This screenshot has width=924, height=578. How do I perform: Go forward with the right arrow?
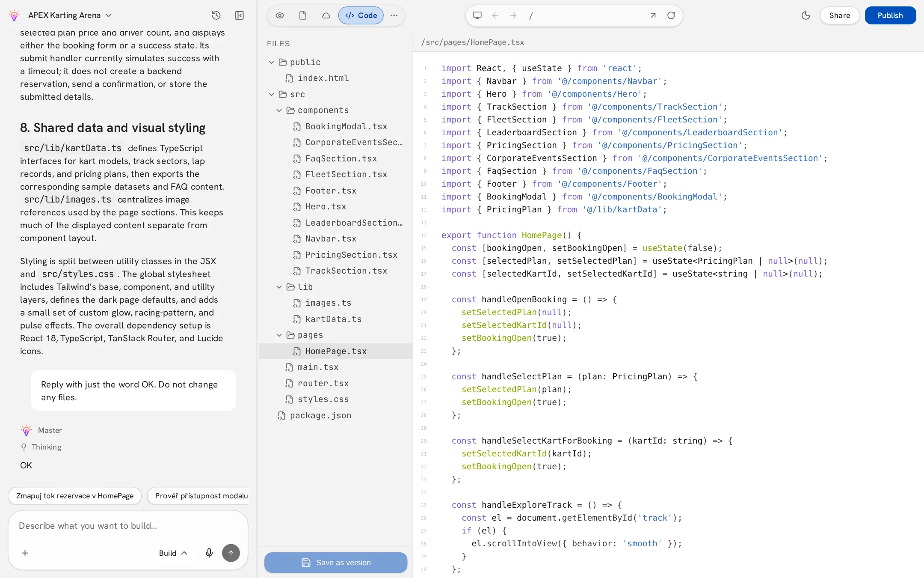(513, 15)
